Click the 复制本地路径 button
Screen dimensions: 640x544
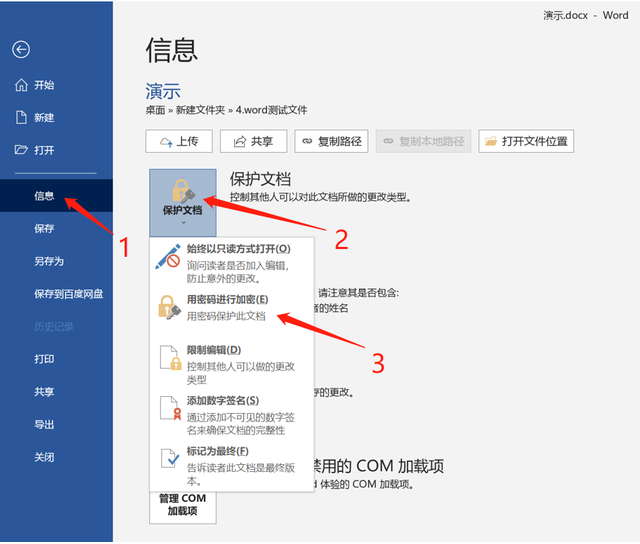click(x=423, y=141)
